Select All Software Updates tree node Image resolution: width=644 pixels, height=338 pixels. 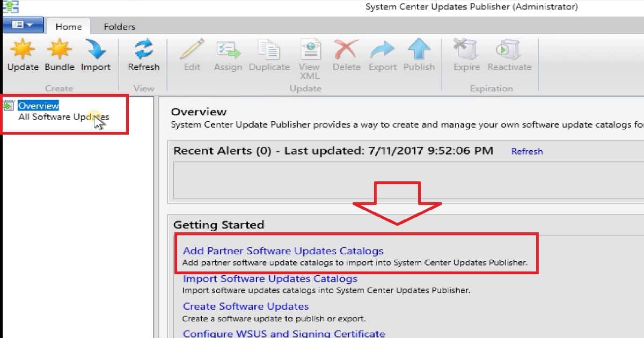coord(63,117)
